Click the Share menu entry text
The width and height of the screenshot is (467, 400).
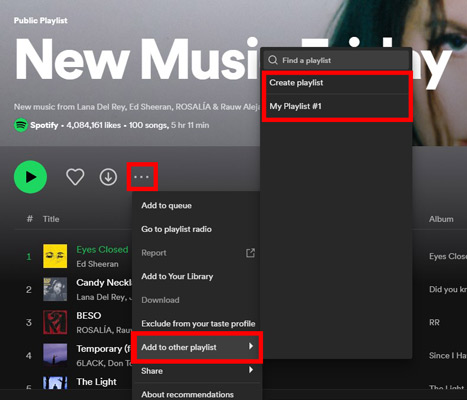152,371
